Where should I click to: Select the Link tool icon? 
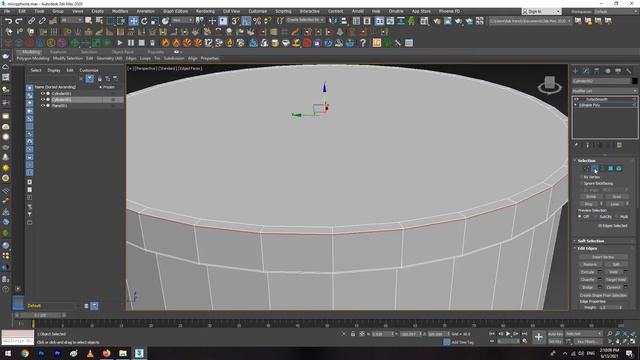point(31,20)
